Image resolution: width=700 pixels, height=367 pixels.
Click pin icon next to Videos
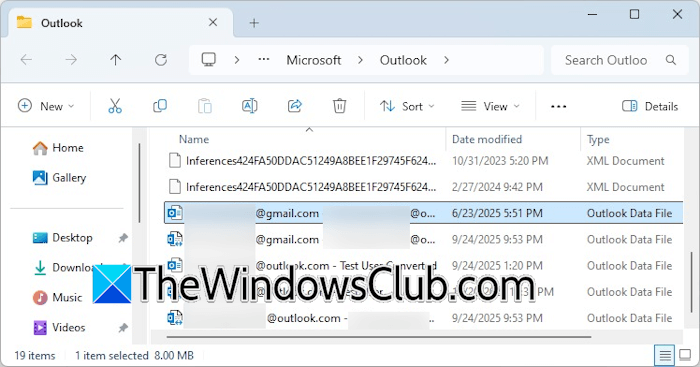(123, 328)
